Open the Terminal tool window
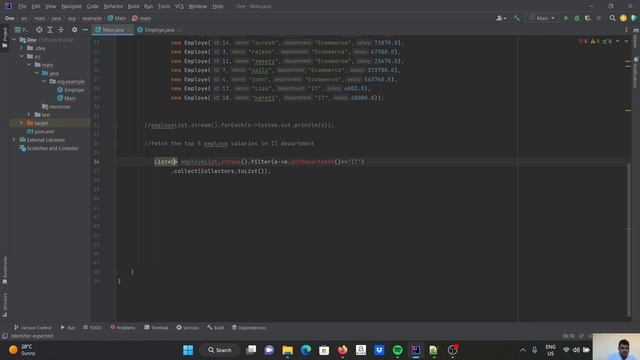This screenshot has height=360, width=640. [x=156, y=327]
